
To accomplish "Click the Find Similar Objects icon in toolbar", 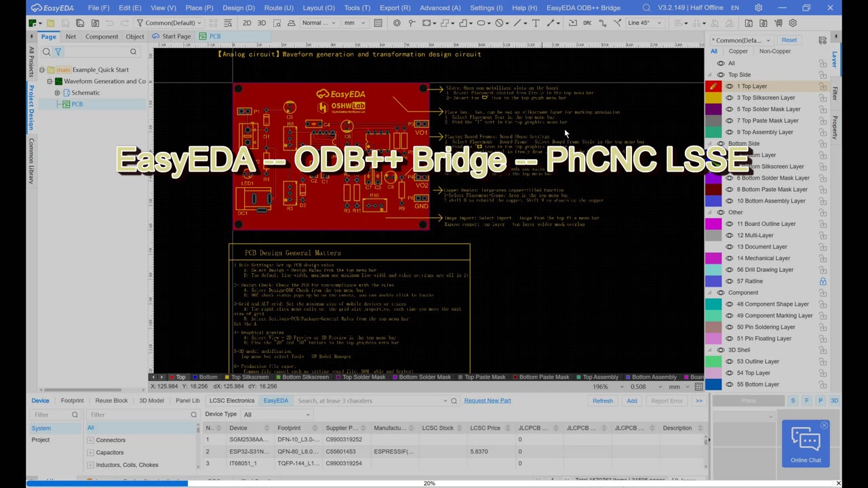I will 228,23.
